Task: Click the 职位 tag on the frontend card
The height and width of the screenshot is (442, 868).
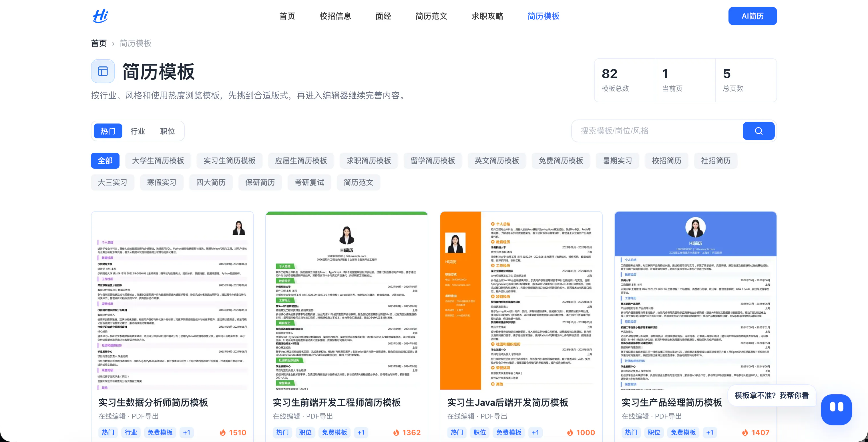Action: click(x=305, y=432)
